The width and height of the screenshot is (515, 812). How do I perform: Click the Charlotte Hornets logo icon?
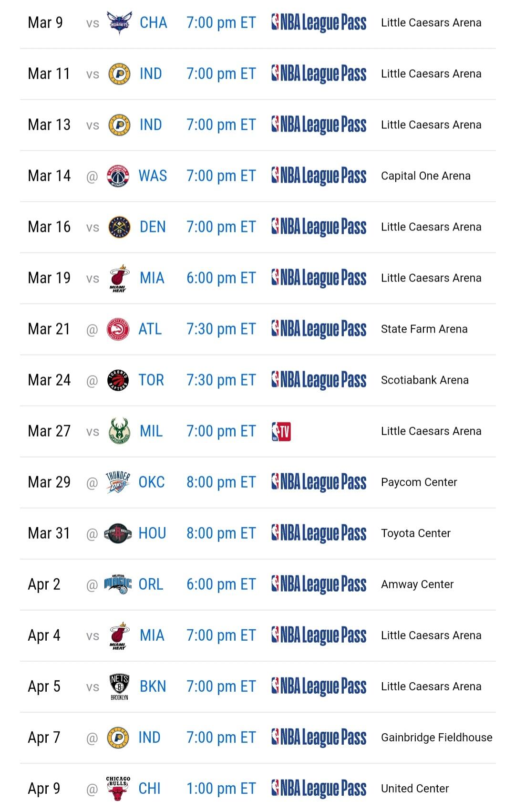(119, 23)
